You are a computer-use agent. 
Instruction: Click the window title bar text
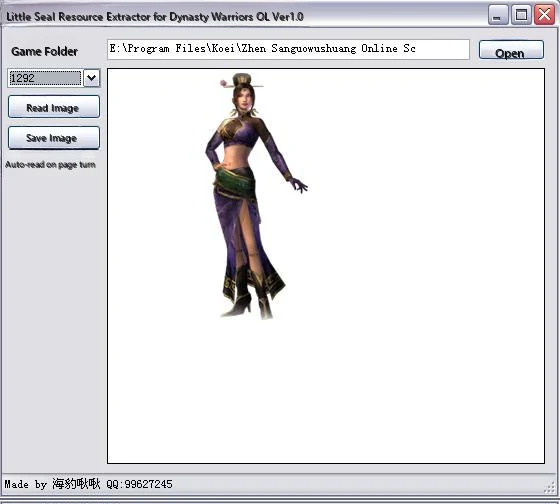click(x=155, y=17)
